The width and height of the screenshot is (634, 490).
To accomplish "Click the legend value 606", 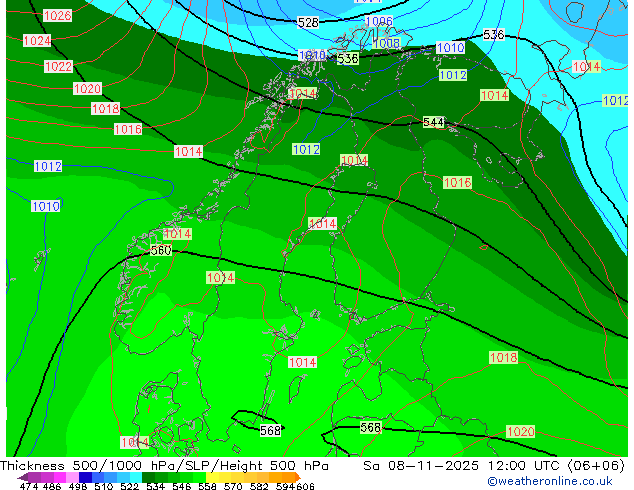I will click(x=305, y=486).
